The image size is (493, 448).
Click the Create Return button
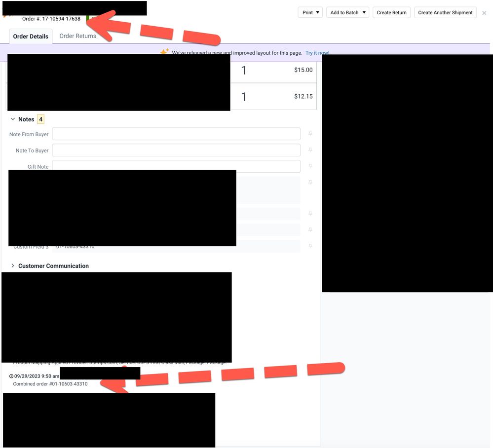coord(391,12)
